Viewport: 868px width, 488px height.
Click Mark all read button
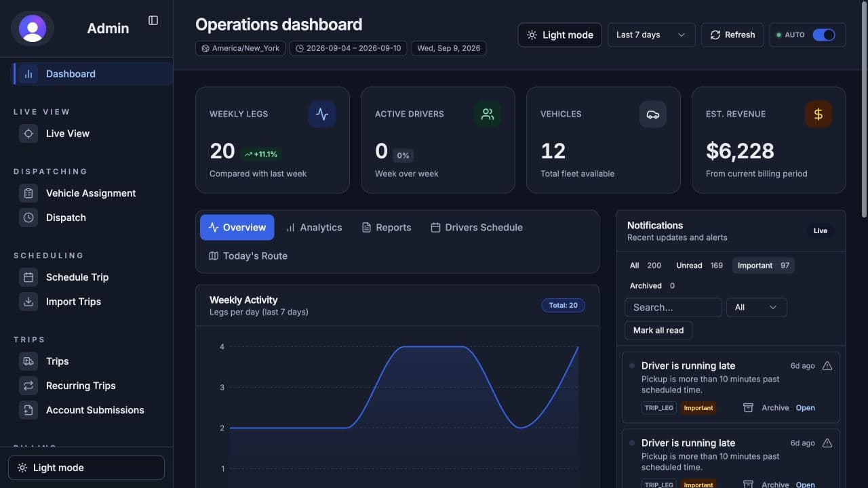click(x=658, y=330)
